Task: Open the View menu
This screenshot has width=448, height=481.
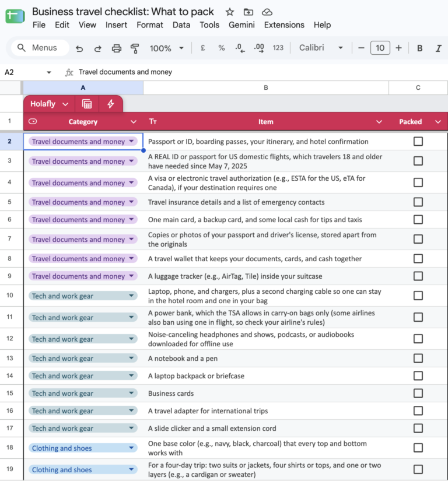Action: coord(87,25)
